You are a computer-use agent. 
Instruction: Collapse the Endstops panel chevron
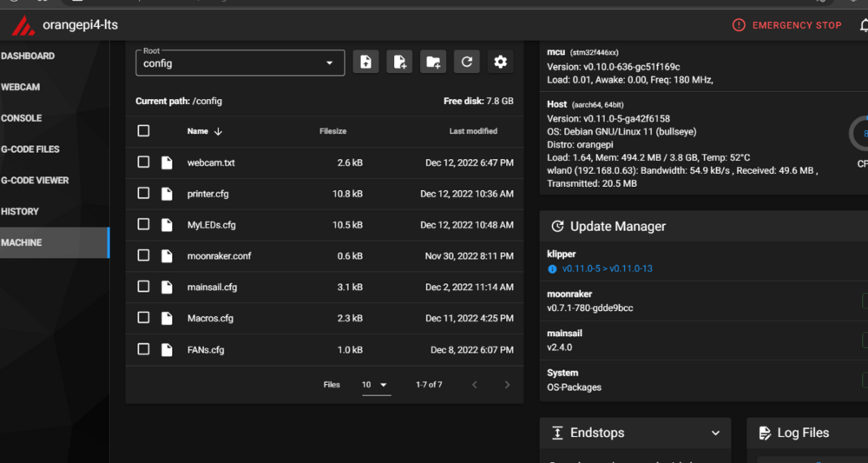(x=715, y=433)
